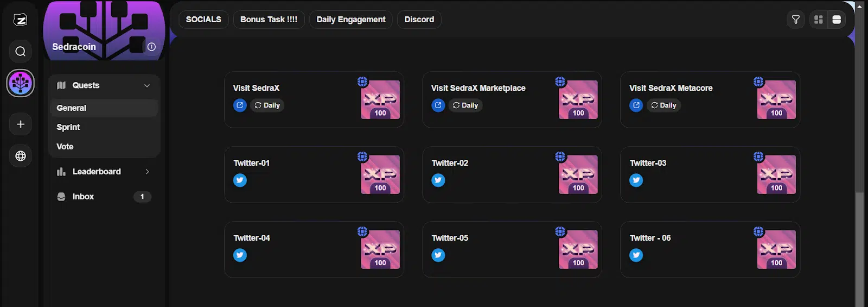Click the Twitter icon on Twitter-01 quest
868x307 pixels.
(240, 180)
